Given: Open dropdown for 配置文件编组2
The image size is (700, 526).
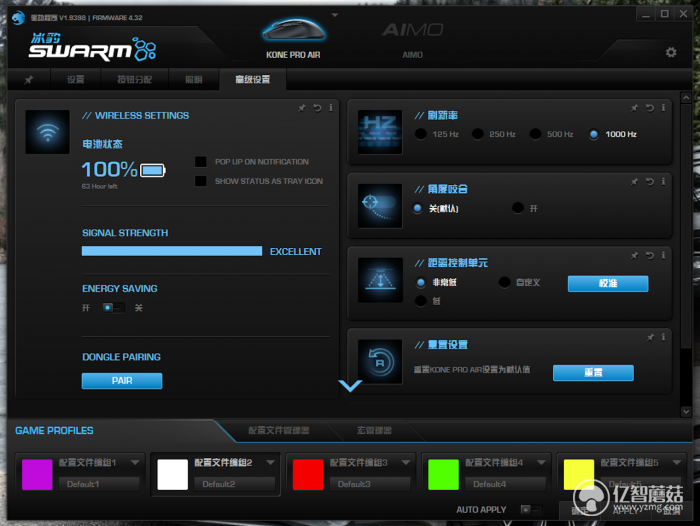Looking at the screenshot, I should (x=270, y=463).
